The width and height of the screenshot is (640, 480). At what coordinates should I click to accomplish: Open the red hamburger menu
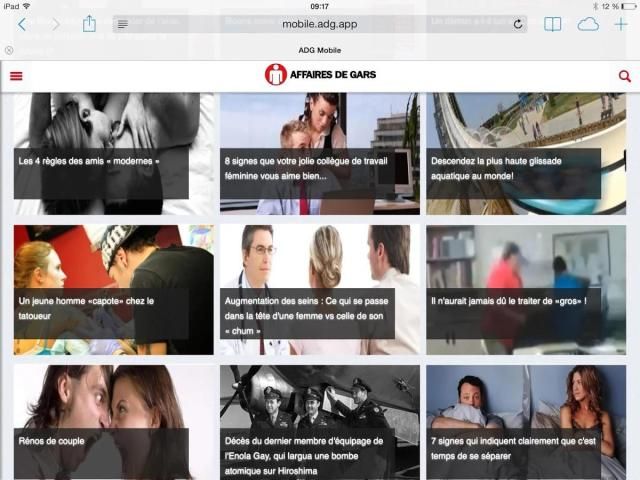pyautogui.click(x=16, y=76)
